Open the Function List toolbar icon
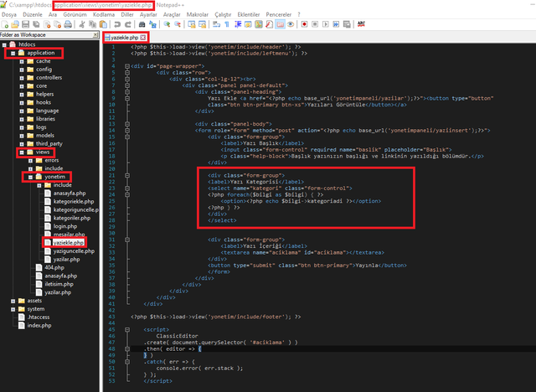Viewport: 536px width, 392px height. pos(270,24)
